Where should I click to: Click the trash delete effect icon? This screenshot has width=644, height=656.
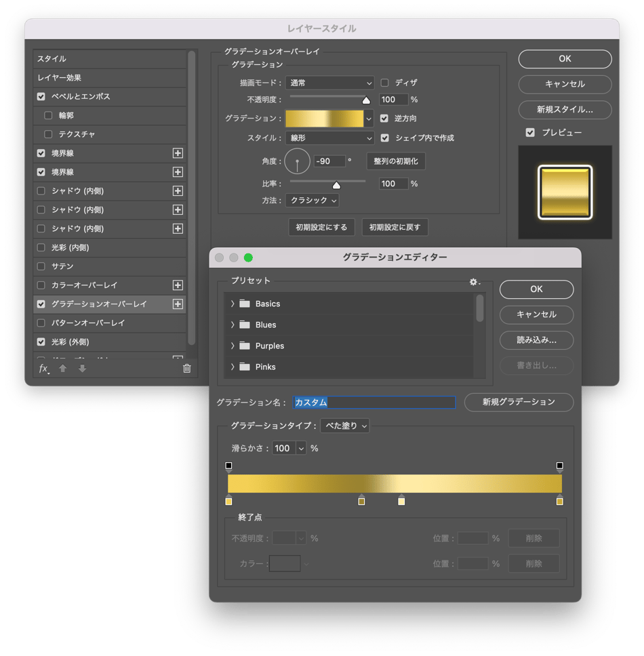click(x=187, y=368)
